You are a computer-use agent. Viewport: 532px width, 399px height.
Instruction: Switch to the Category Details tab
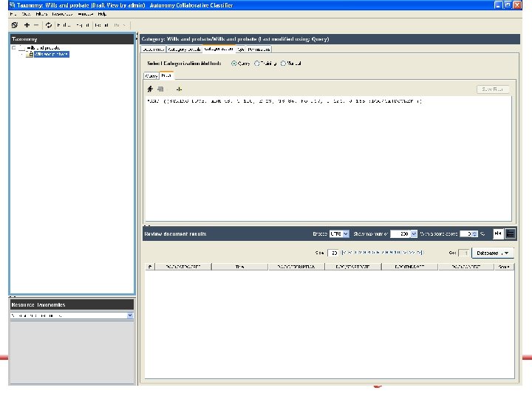184,50
